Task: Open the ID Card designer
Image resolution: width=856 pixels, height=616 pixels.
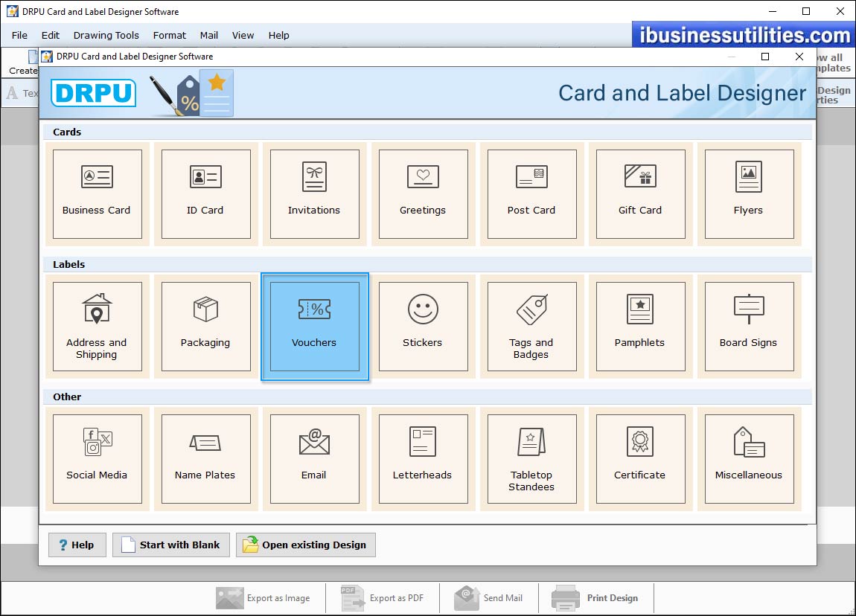Action: tap(205, 193)
